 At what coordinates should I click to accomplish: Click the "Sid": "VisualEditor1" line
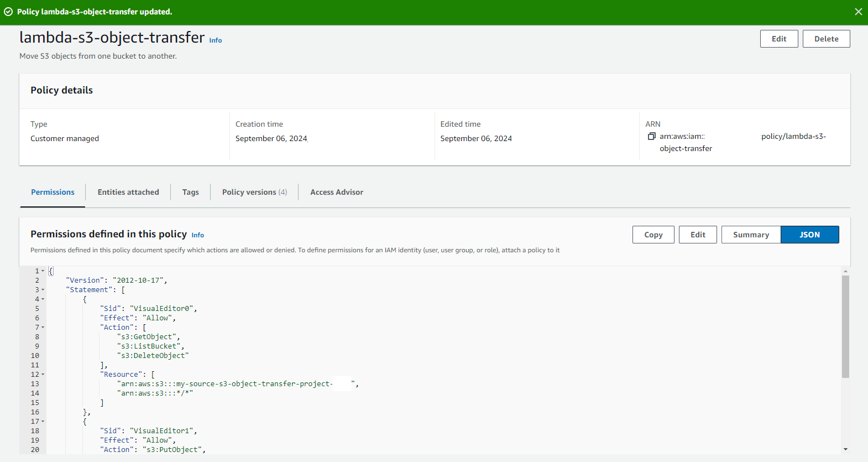point(148,431)
